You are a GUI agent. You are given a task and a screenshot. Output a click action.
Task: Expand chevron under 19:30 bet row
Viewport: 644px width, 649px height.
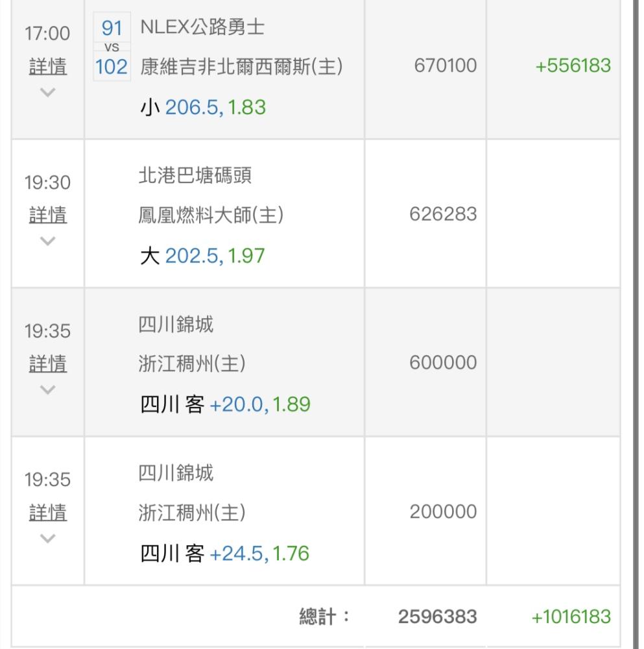point(47,241)
